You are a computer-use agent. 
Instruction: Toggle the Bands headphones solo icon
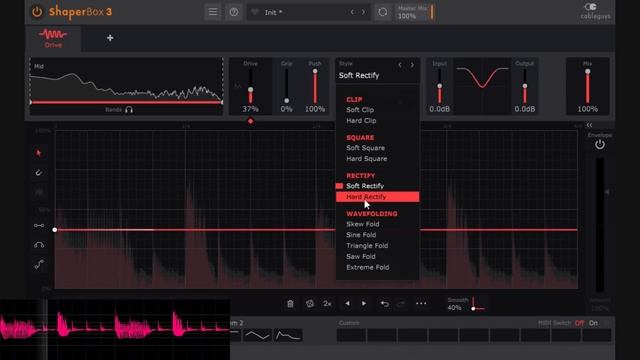(x=129, y=109)
